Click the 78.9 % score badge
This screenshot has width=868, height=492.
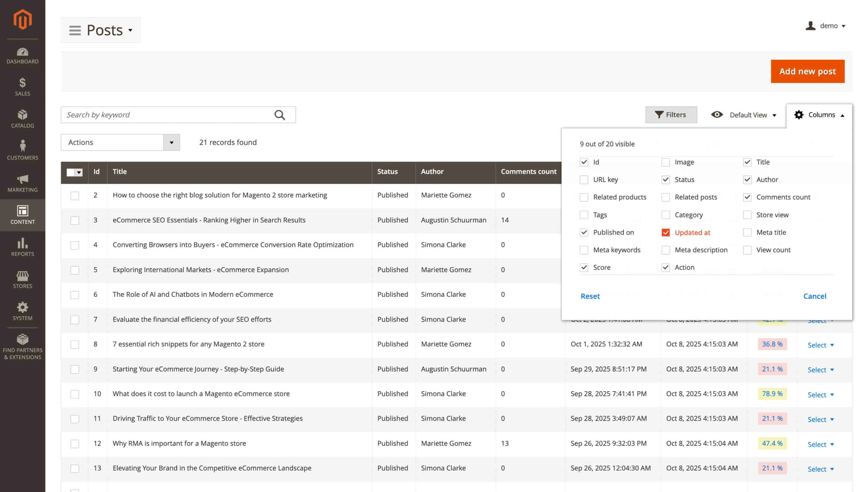tap(772, 394)
